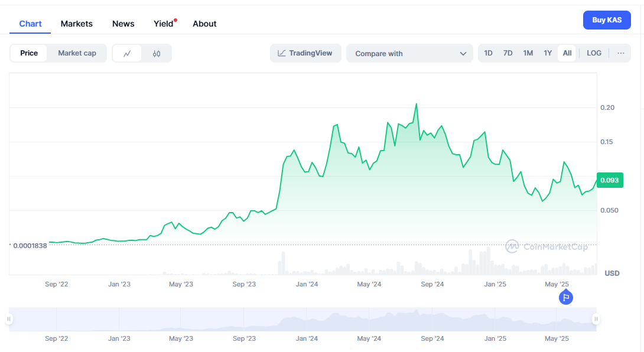The width and height of the screenshot is (644, 352).
Task: Switch to candlestick chart icon
Action: (x=157, y=53)
